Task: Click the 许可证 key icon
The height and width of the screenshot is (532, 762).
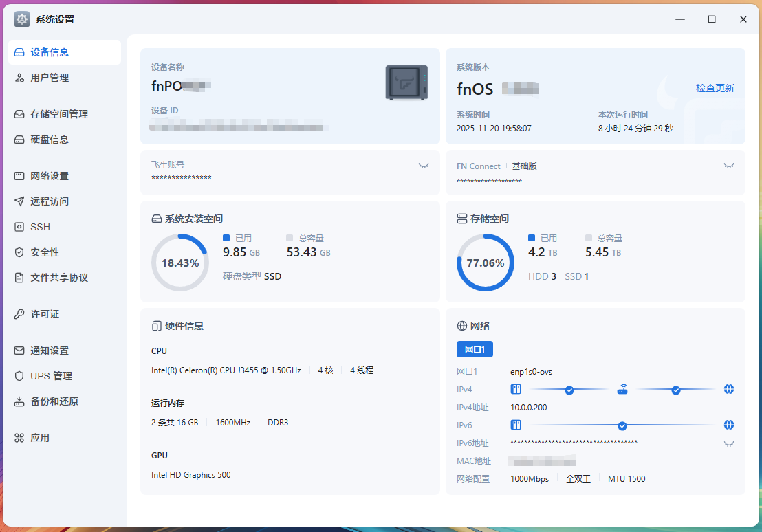Action: [x=19, y=314]
